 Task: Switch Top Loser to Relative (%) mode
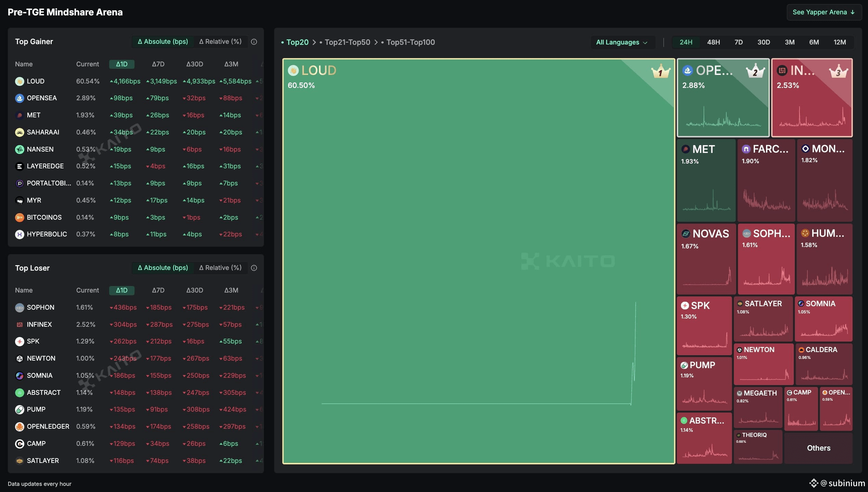(220, 268)
